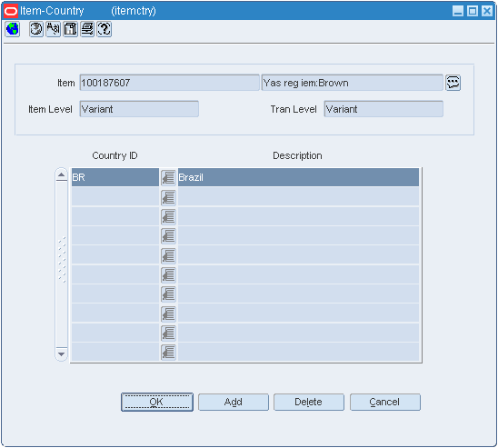Click the empty second-row Country ID cell
Image resolution: width=498 pixels, height=448 pixels.
click(x=115, y=197)
